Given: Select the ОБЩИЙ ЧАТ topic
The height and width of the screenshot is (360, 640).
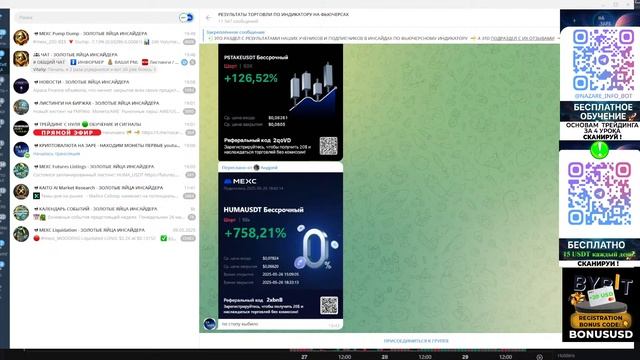Looking at the screenshot, I should [x=49, y=62].
